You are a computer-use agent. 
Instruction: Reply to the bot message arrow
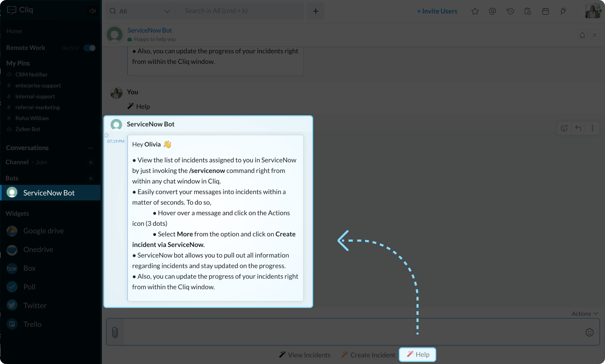(x=578, y=128)
